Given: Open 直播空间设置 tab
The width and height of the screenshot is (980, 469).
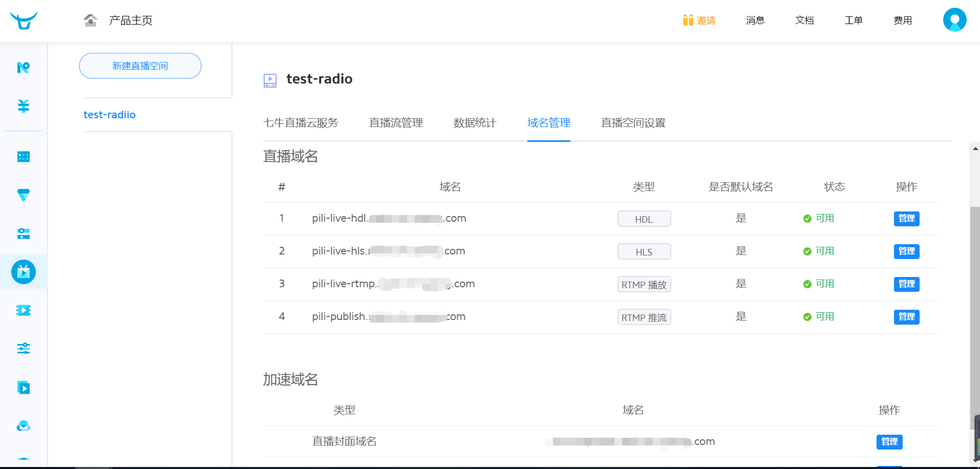Looking at the screenshot, I should pyautogui.click(x=633, y=123).
